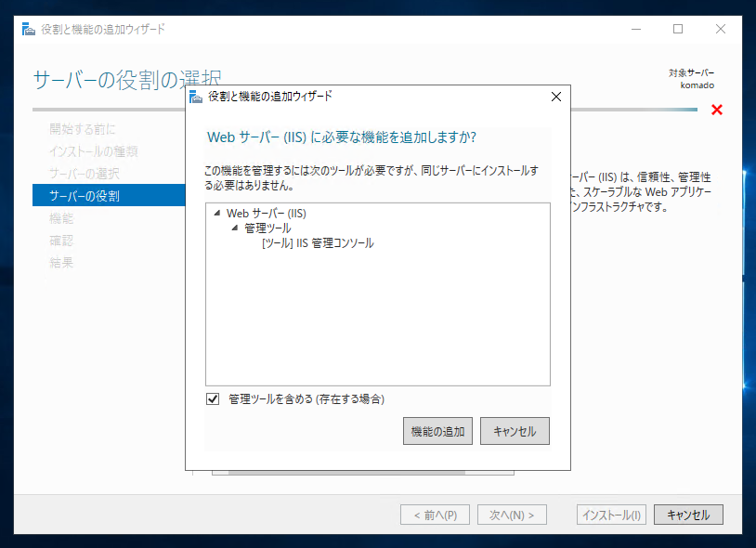Click the main wizard window title icon
This screenshot has height=548, width=756.
(29, 29)
